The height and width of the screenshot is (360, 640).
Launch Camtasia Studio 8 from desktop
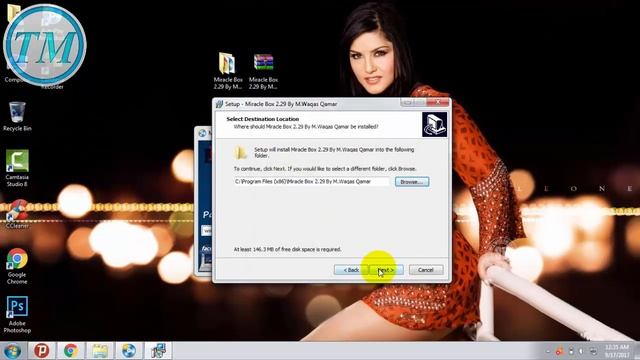point(17,168)
